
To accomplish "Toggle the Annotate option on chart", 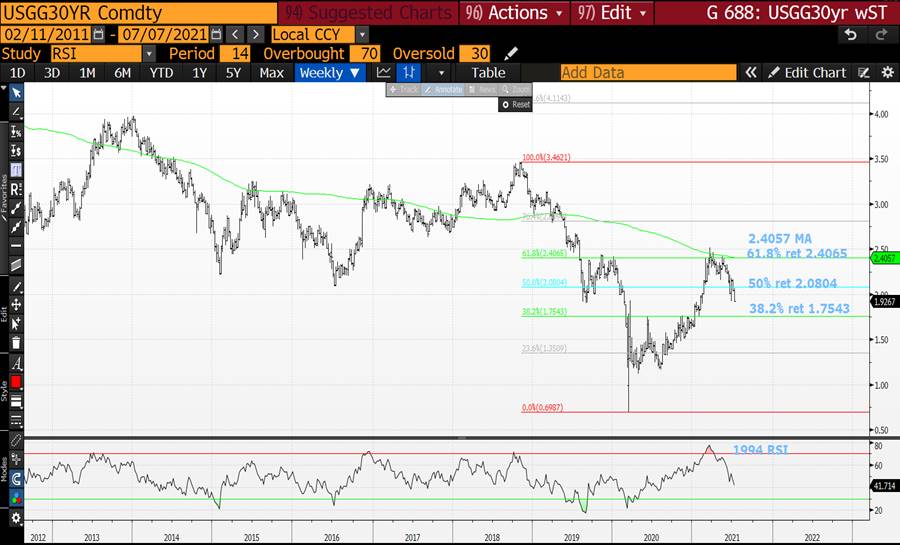I will pos(442,90).
